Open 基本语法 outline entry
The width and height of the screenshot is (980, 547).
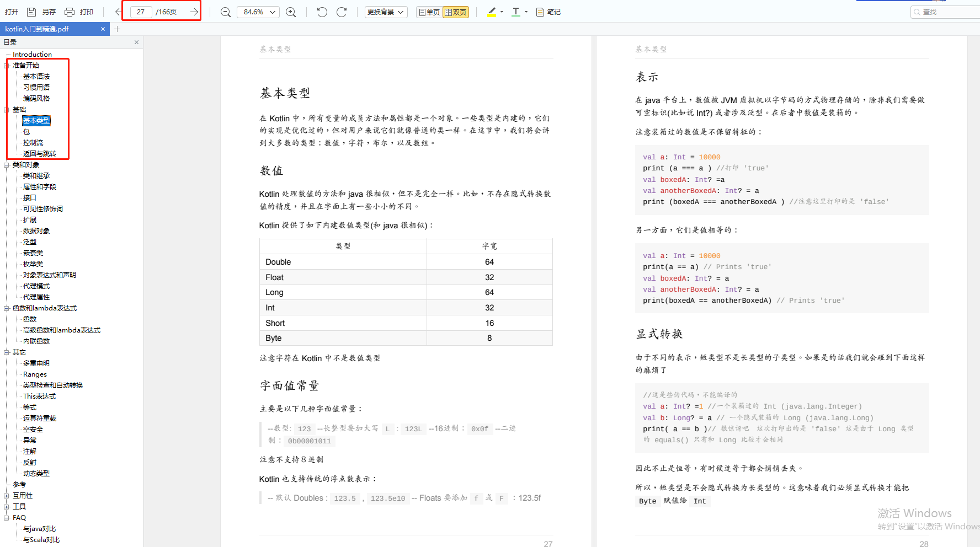tap(36, 76)
